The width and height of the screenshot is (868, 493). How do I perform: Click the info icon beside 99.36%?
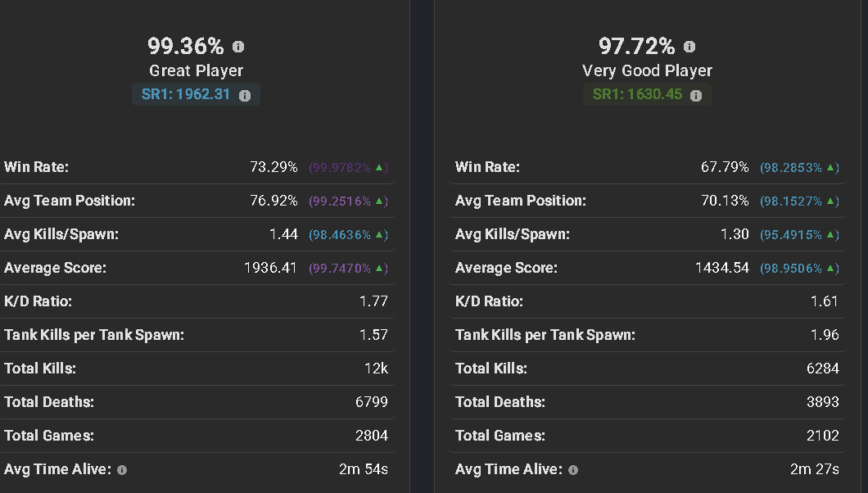(x=238, y=47)
